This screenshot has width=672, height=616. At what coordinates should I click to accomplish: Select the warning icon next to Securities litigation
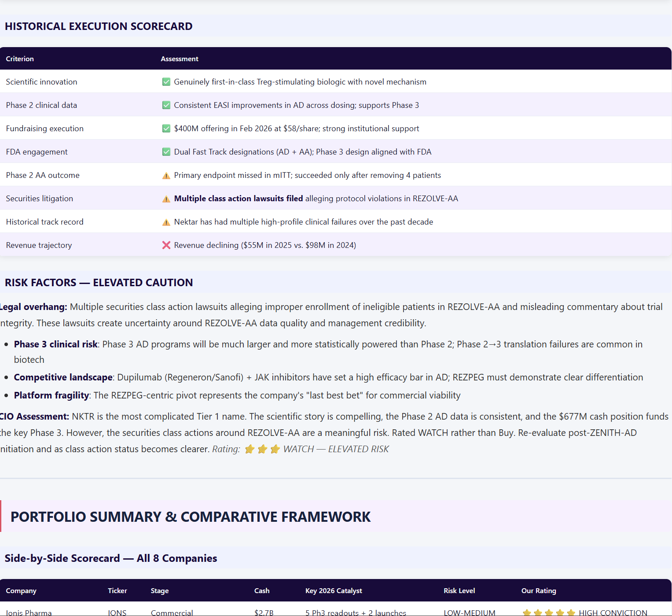[166, 199]
